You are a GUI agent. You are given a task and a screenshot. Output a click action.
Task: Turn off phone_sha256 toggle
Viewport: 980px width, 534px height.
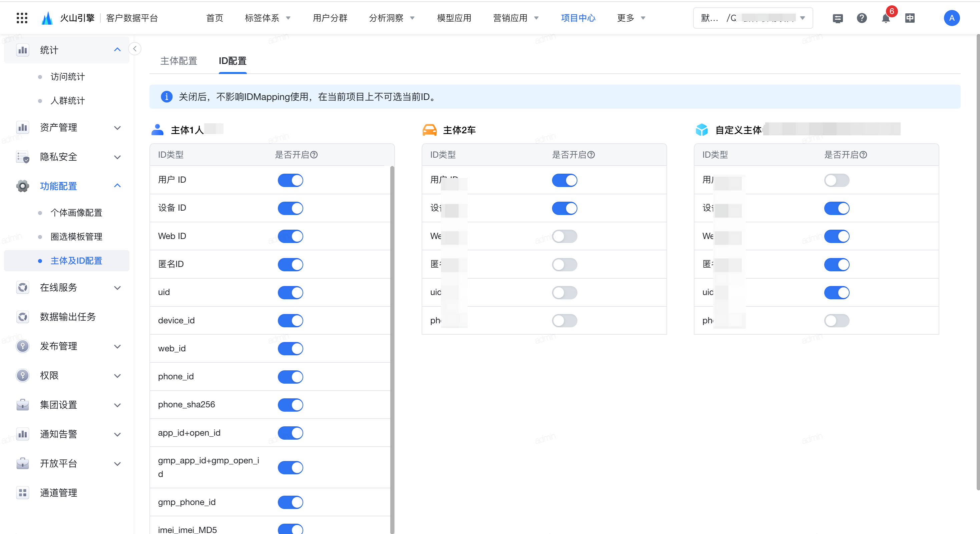[290, 405]
